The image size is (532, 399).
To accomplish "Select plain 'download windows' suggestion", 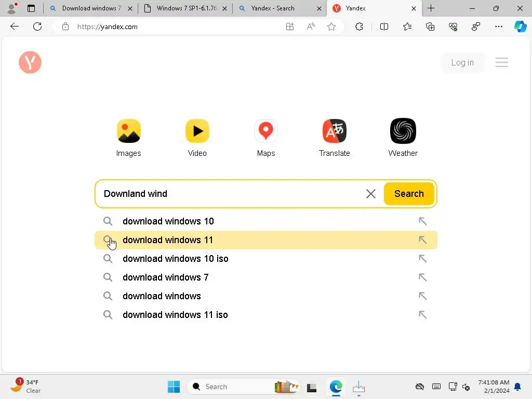I will coord(265,296).
